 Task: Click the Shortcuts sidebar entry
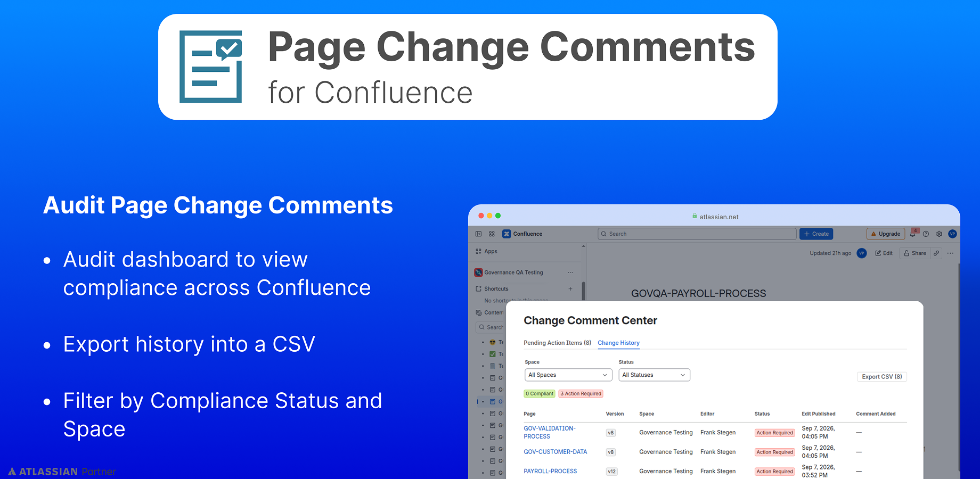[x=492, y=289]
